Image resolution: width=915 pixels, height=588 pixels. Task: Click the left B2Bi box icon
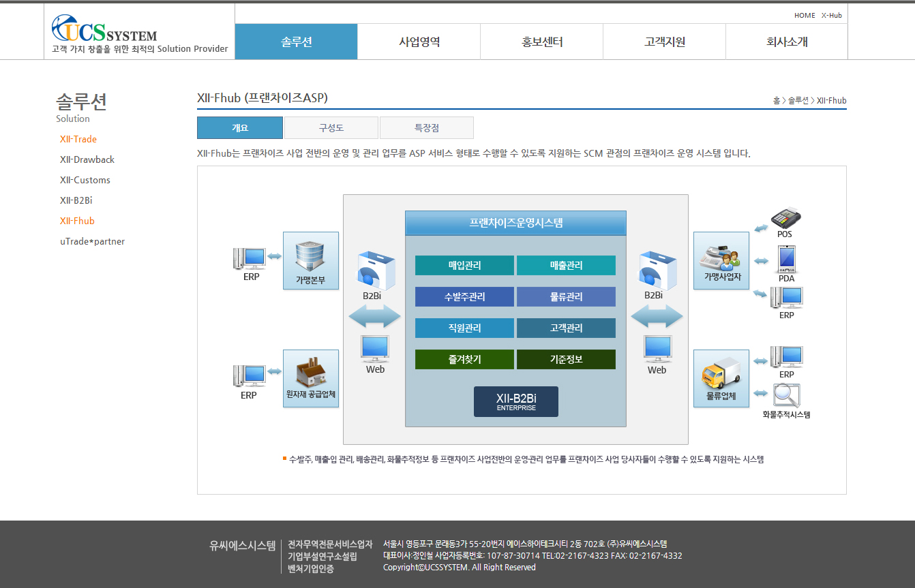pyautogui.click(x=376, y=270)
